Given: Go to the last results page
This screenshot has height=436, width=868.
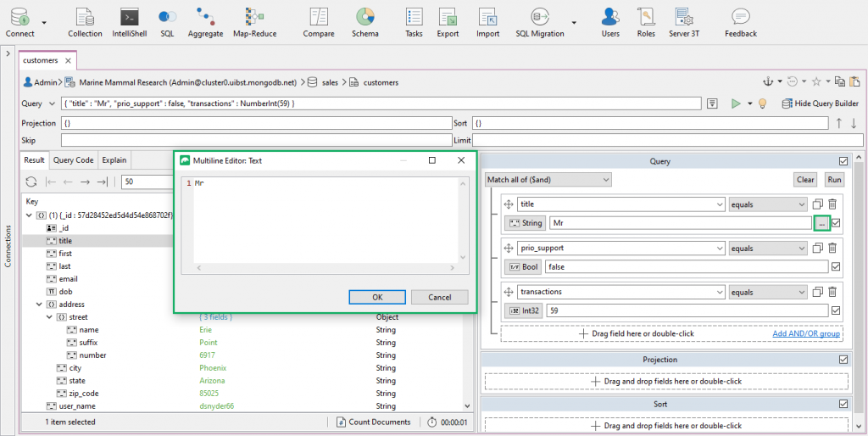Looking at the screenshot, I should pos(102,182).
